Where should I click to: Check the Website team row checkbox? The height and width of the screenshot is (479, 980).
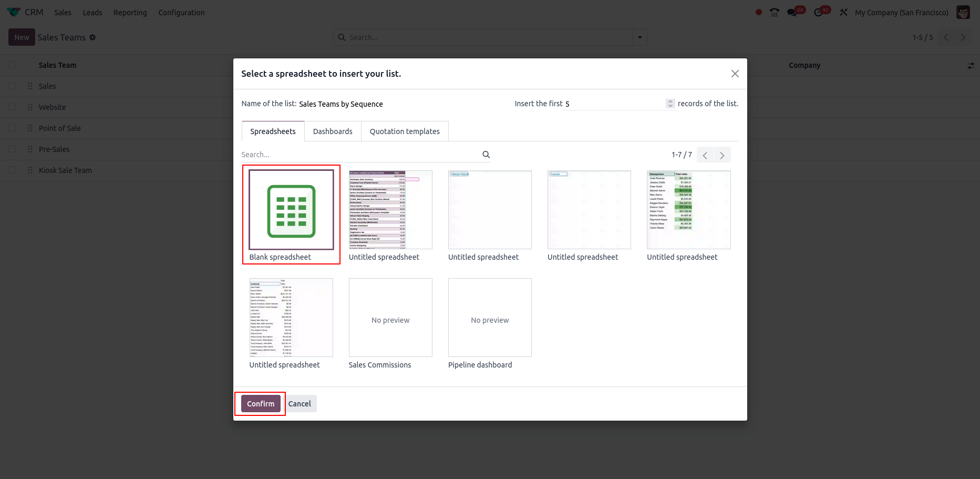(13, 107)
